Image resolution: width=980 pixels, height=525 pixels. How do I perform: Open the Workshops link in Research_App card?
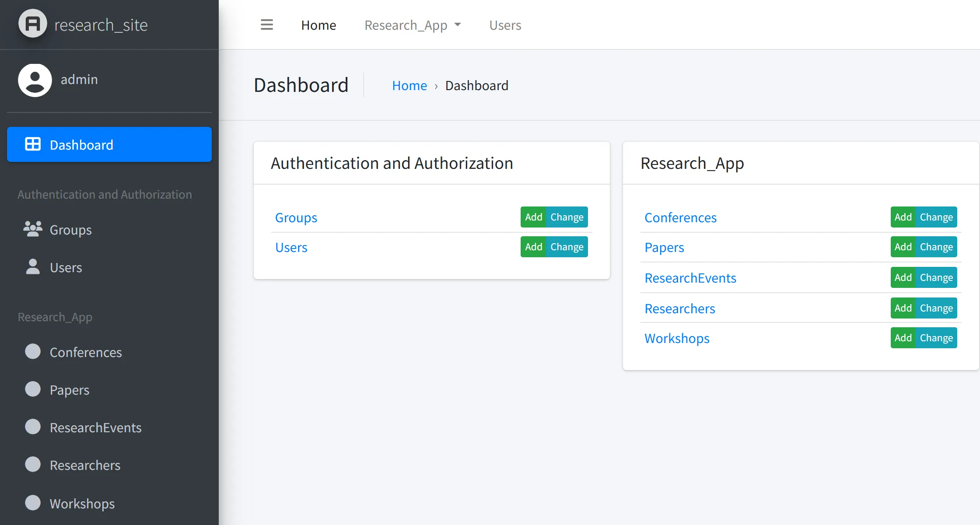(677, 338)
